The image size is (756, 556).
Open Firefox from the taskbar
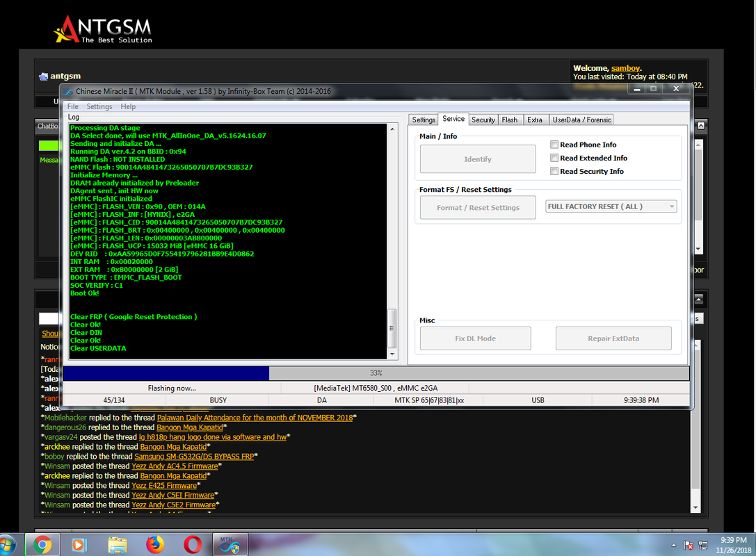pyautogui.click(x=155, y=545)
